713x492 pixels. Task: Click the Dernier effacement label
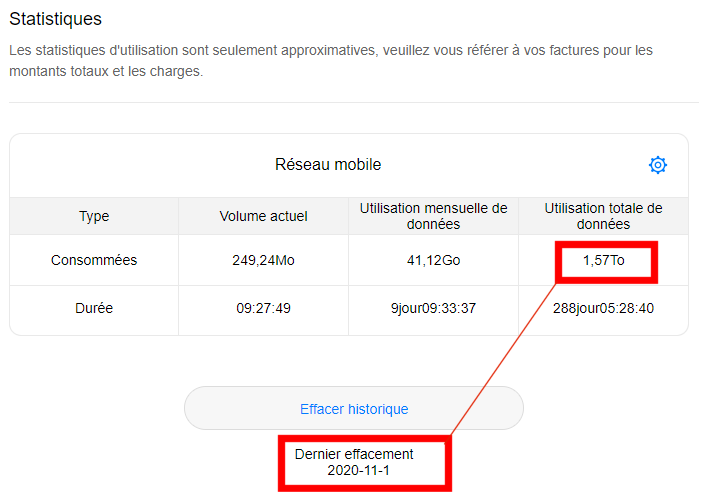(354, 454)
